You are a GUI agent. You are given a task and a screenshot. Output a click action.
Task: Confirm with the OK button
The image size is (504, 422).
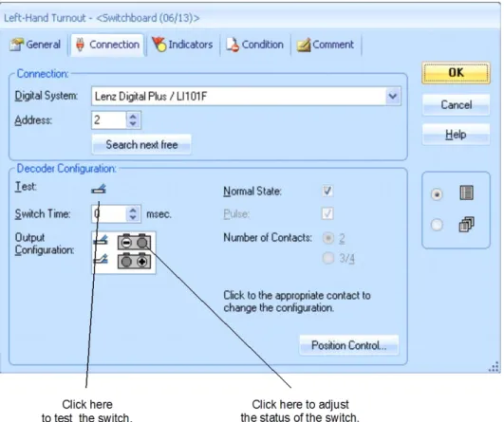[x=456, y=73]
